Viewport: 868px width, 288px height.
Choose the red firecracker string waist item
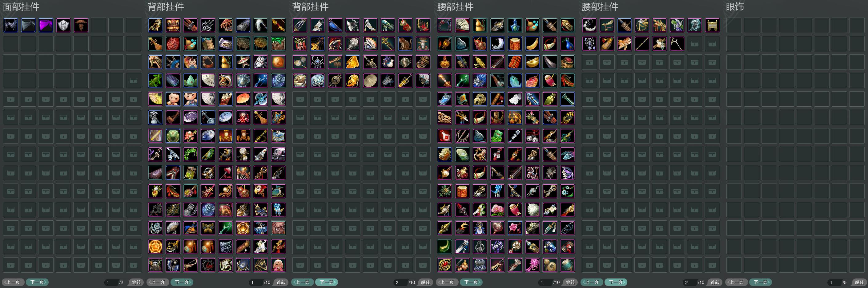515,62
